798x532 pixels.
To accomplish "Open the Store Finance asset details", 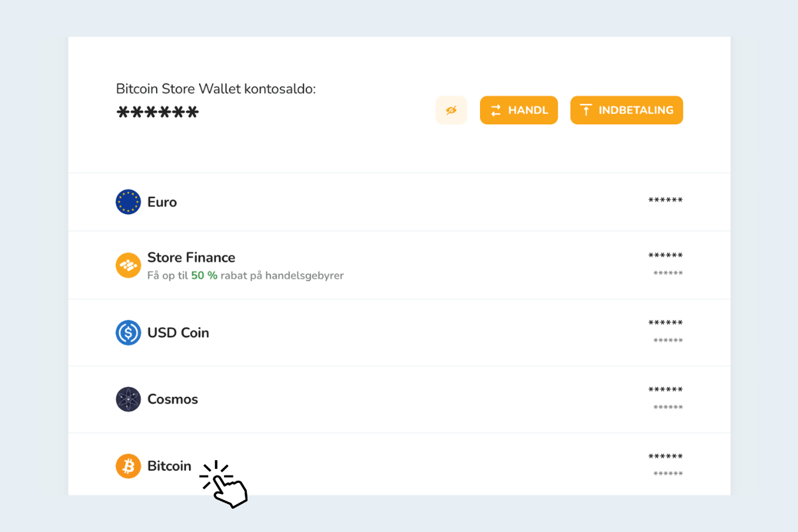I will 399,265.
